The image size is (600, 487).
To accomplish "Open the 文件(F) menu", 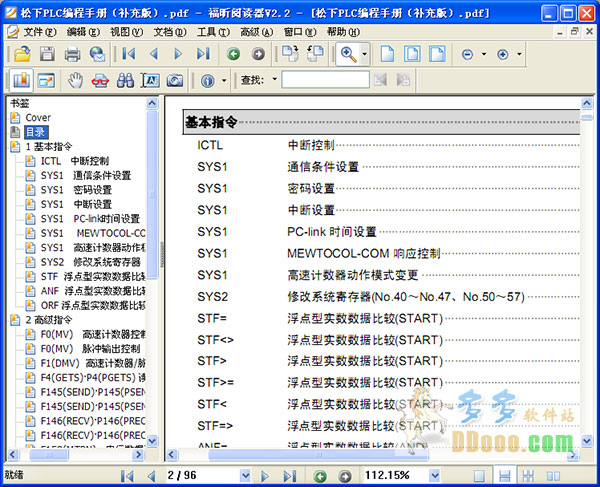I will point(40,32).
